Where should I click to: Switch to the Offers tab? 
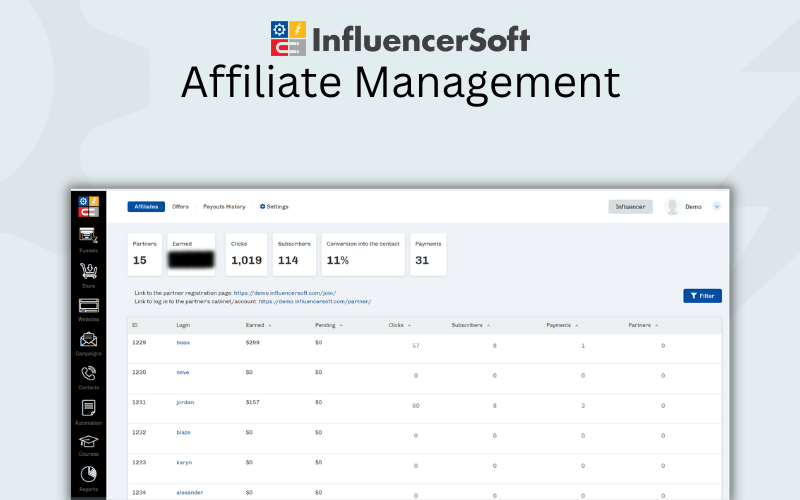coord(180,207)
